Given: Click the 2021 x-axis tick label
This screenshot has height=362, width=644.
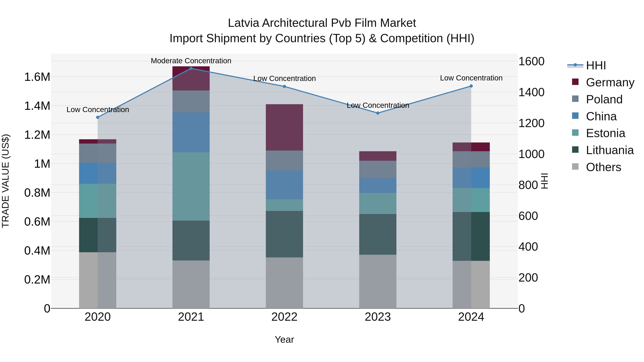Looking at the screenshot, I should point(191,317).
